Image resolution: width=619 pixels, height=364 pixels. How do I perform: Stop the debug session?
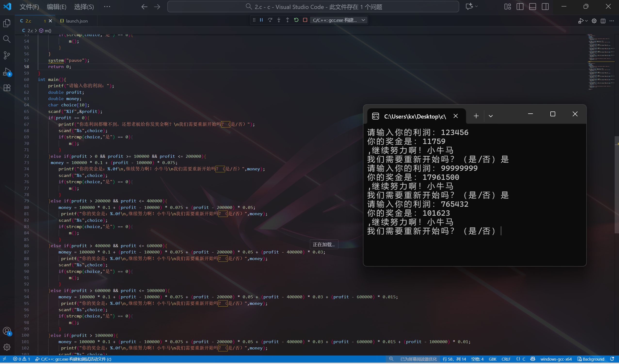(x=305, y=20)
